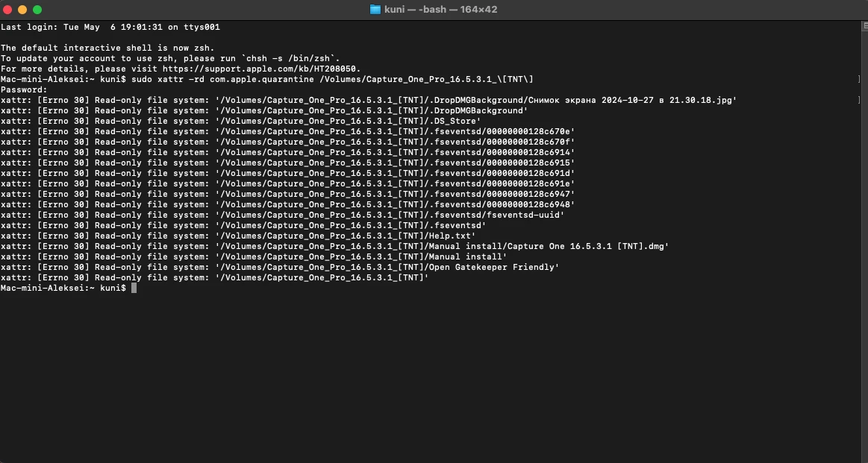Click 'The default interactive shell is now zsh.' line
The image size is (868, 463).
pos(107,48)
